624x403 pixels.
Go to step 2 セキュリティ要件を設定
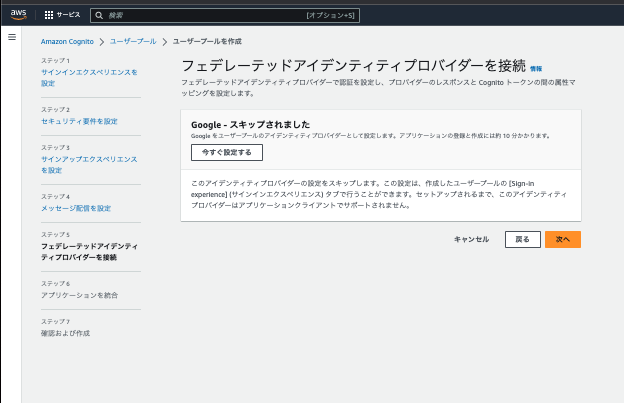tap(79, 121)
